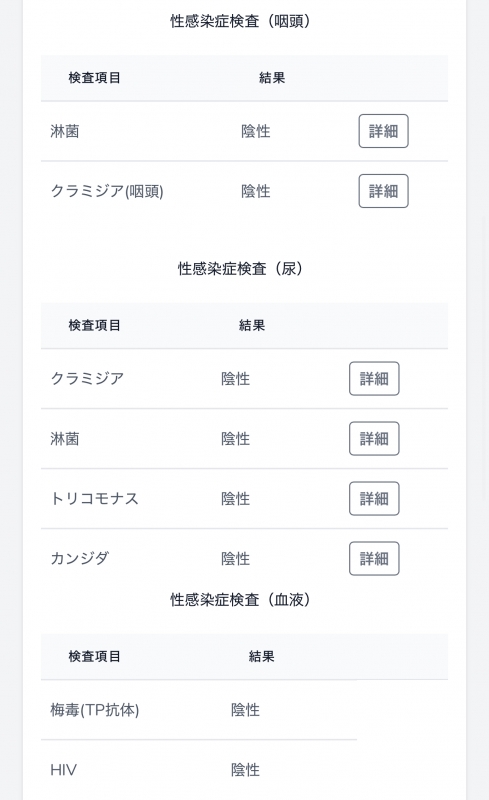The image size is (489, 800).
Task: Click 陰性 result for 梅毒(TP抗体)
Action: [x=246, y=710]
